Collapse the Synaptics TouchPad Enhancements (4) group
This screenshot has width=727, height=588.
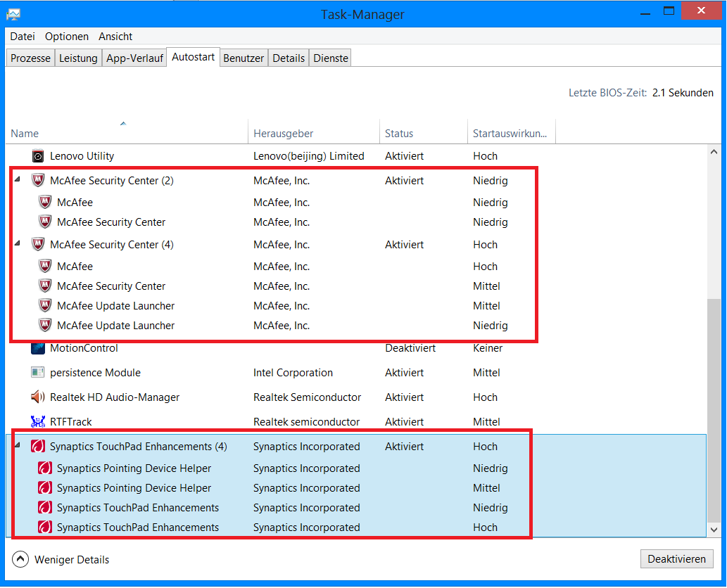(17, 445)
